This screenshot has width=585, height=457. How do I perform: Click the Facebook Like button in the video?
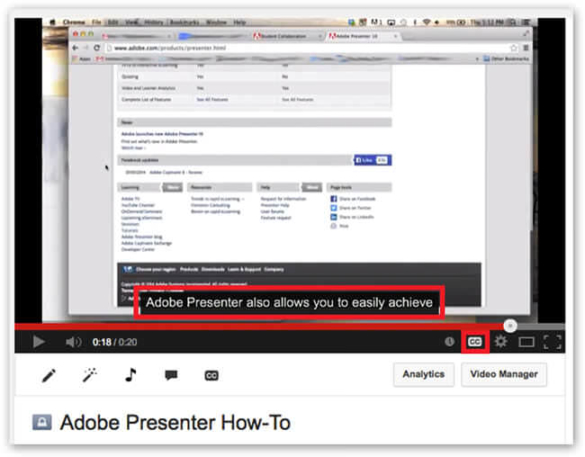tap(372, 160)
